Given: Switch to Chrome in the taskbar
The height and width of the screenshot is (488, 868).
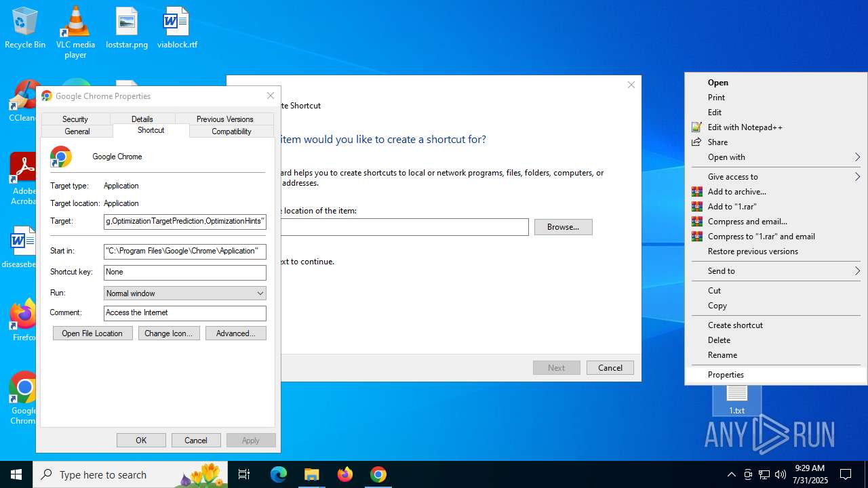Looking at the screenshot, I should pyautogui.click(x=378, y=474).
